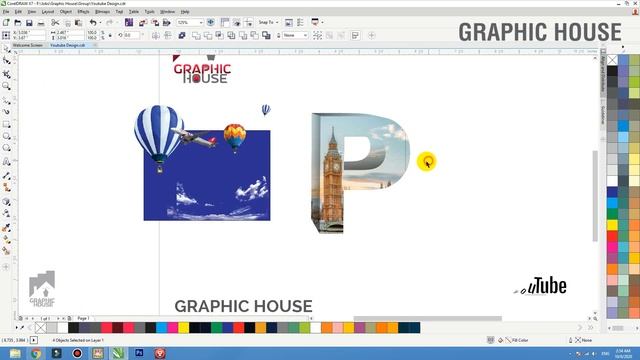Select the Zoom tool in toolbox
This screenshot has width=640, height=360.
pos(7,86)
